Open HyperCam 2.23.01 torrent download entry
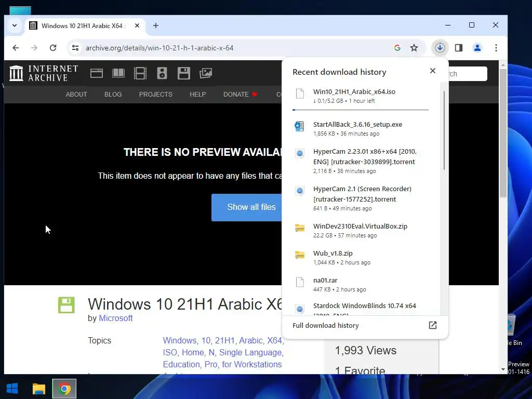This screenshot has height=399, width=532. coord(361,161)
